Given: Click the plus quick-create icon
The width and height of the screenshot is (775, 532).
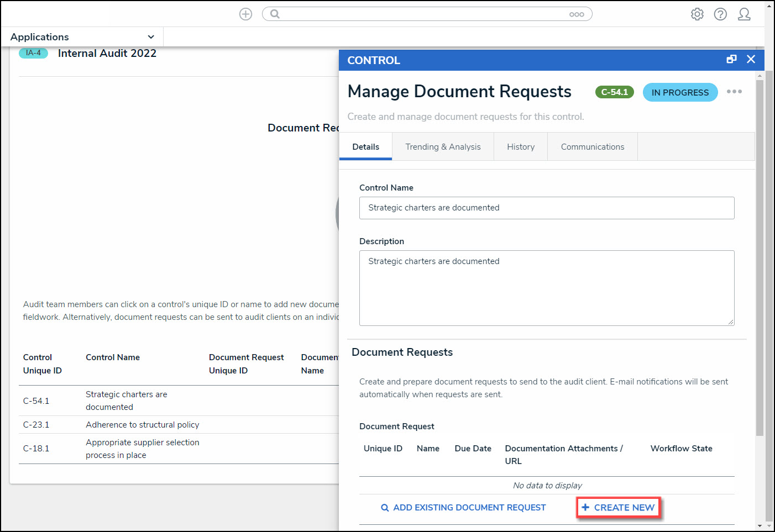Looking at the screenshot, I should click(245, 14).
